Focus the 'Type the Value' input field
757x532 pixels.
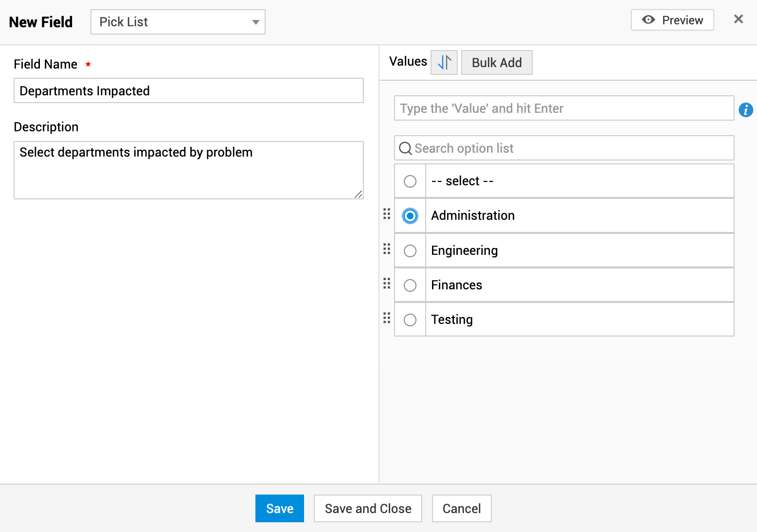563,108
